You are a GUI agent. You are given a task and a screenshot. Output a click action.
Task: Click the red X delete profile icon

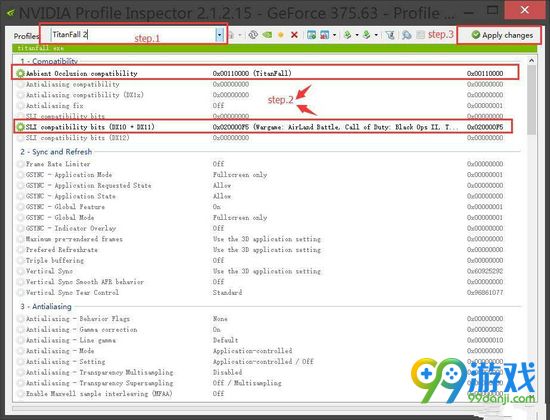click(294, 35)
